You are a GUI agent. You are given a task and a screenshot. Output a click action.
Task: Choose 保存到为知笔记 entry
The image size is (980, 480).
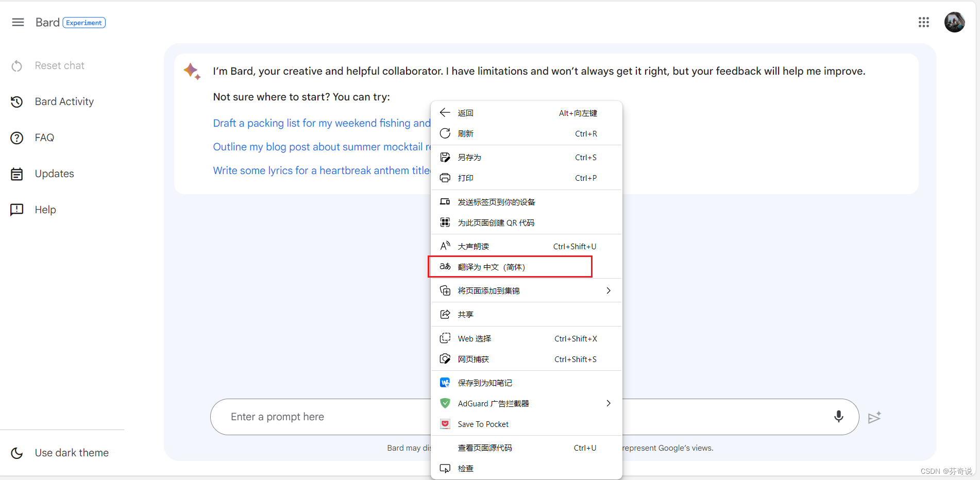pos(526,383)
